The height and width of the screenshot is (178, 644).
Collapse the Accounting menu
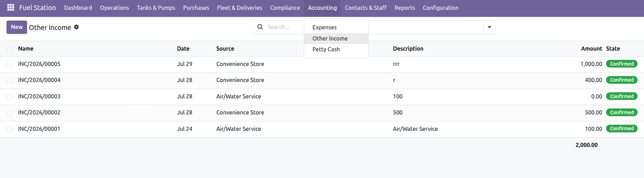pos(322,8)
